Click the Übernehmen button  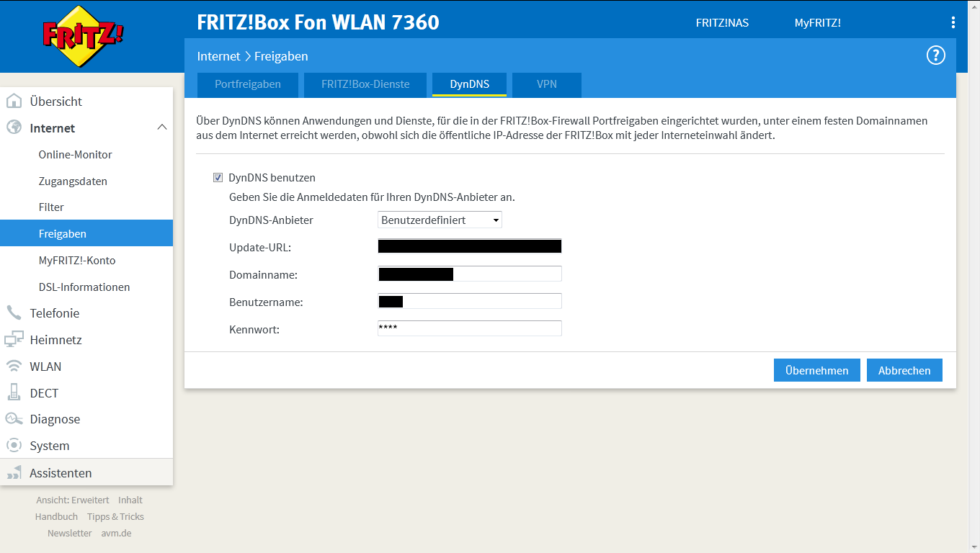click(x=817, y=370)
